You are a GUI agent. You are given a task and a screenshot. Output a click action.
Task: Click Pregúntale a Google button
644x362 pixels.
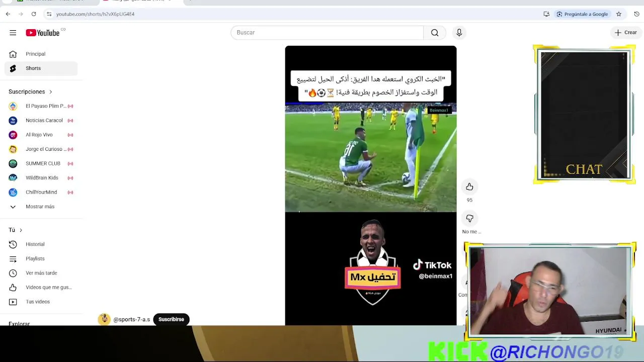coord(582,14)
